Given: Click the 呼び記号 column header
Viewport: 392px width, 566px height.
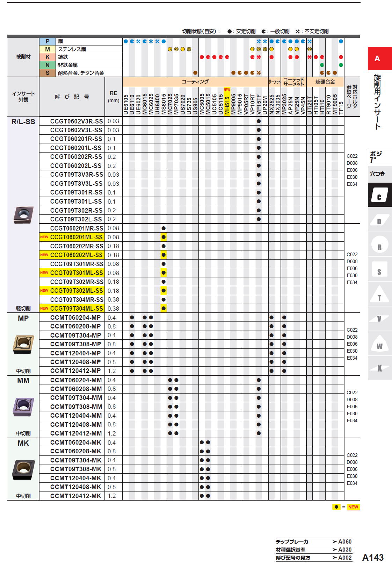Looking at the screenshot, I should (x=72, y=97).
